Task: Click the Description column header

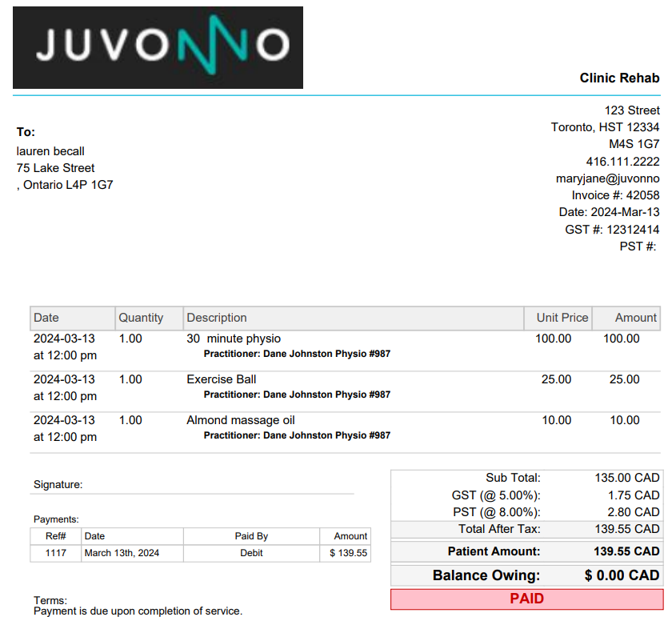Action: tap(354, 319)
